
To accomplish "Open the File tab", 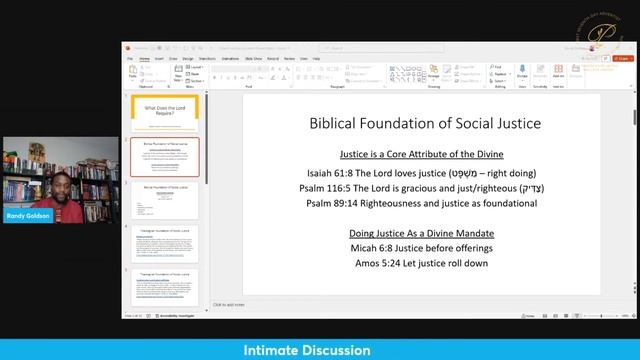I will click(130, 59).
